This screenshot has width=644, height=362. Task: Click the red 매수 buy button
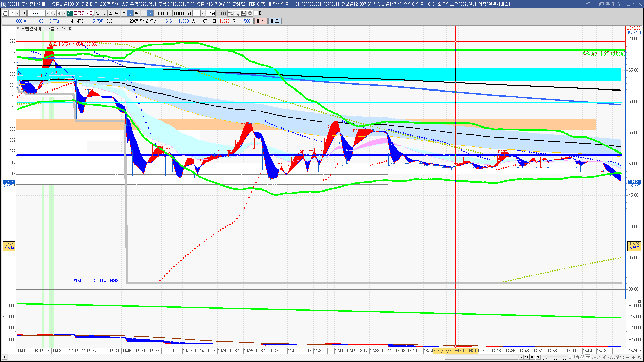click(261, 21)
